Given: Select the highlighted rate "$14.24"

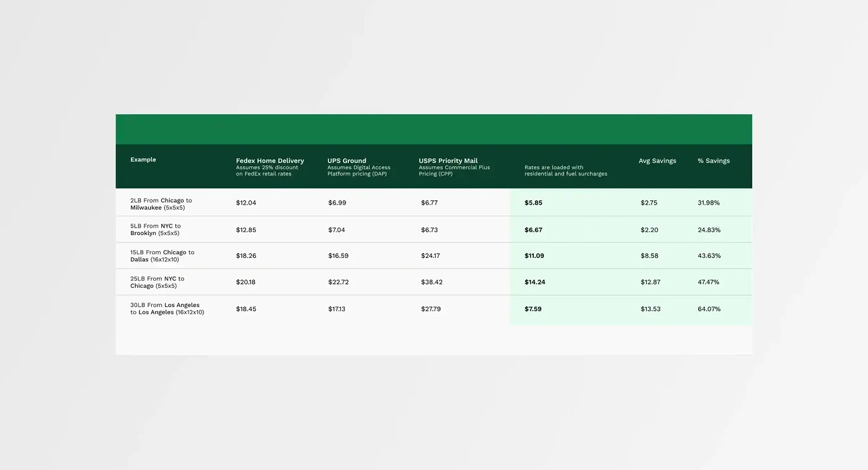Looking at the screenshot, I should pos(535,282).
